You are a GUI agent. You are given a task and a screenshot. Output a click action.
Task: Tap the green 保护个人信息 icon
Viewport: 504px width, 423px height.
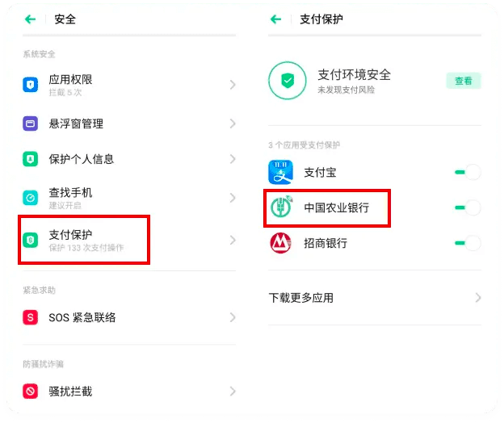(31, 159)
